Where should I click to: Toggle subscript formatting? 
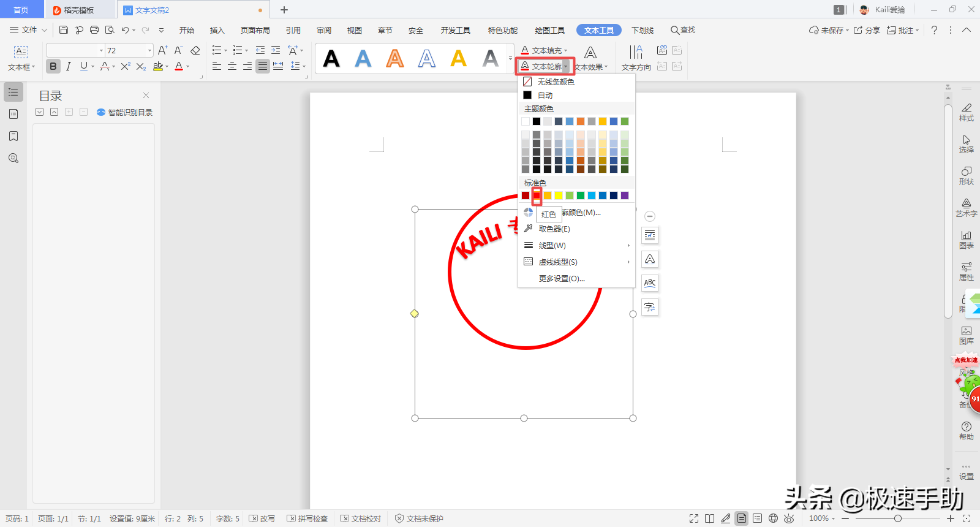tap(141, 66)
